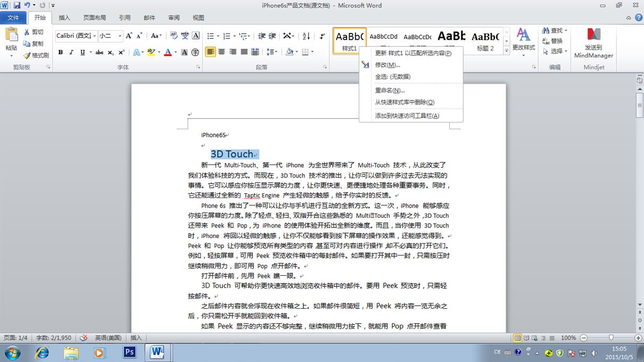Click the Change Styles (更改样式) button

(x=524, y=43)
